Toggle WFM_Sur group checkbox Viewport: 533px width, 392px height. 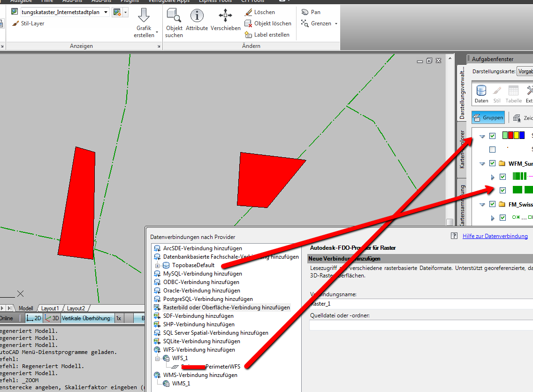pos(492,163)
